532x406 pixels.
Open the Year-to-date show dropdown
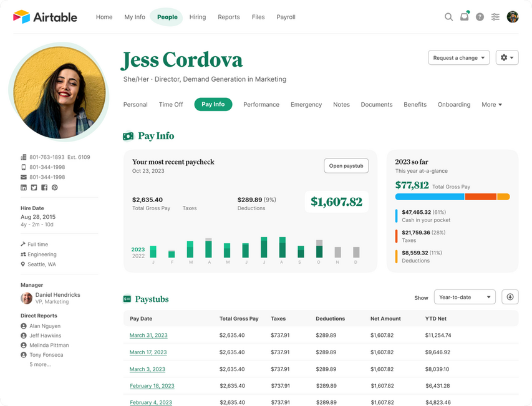[x=465, y=297]
